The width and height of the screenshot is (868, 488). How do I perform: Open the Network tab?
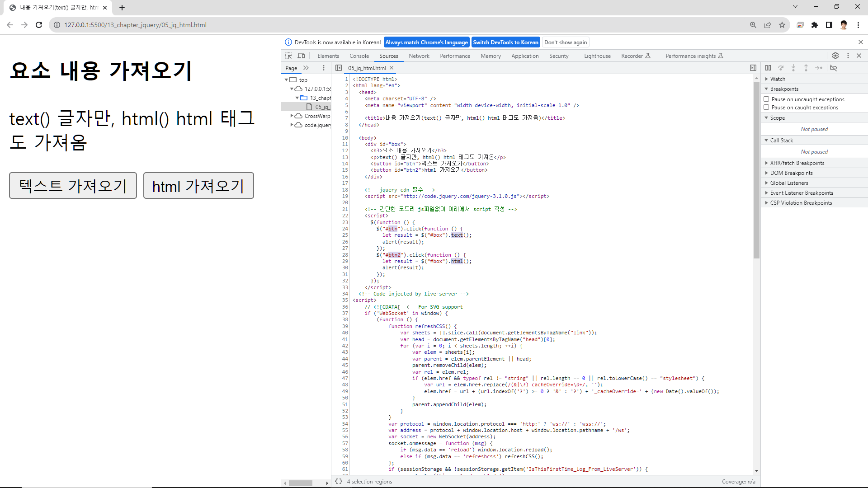419,56
